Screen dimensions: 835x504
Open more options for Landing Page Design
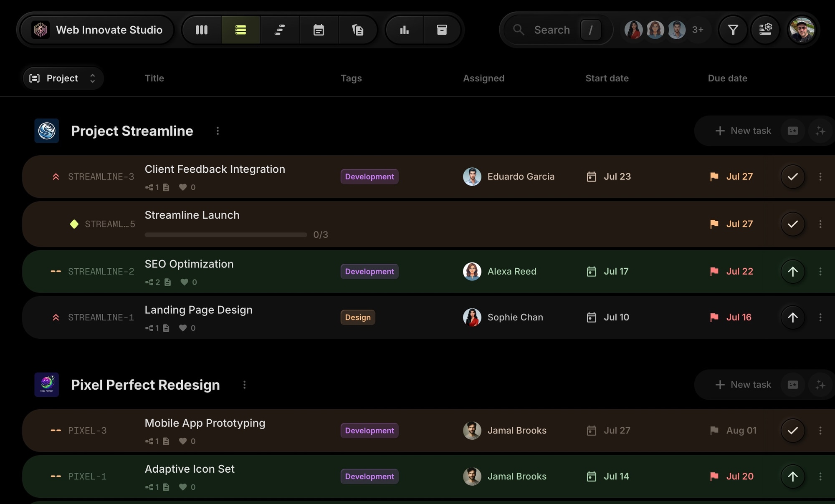[x=820, y=317]
